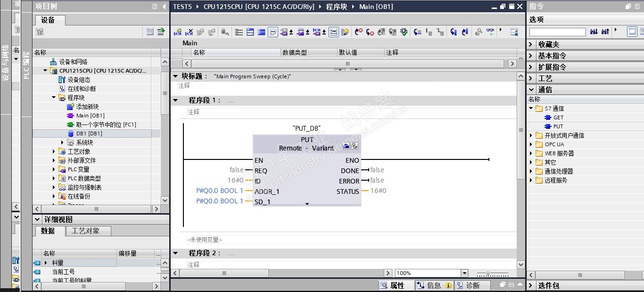Switch to the 信息 tab

(x=434, y=285)
